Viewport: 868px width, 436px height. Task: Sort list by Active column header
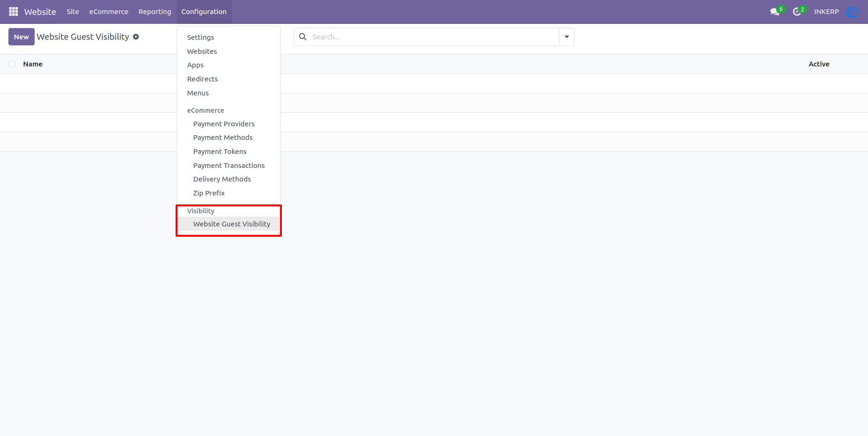pyautogui.click(x=819, y=64)
